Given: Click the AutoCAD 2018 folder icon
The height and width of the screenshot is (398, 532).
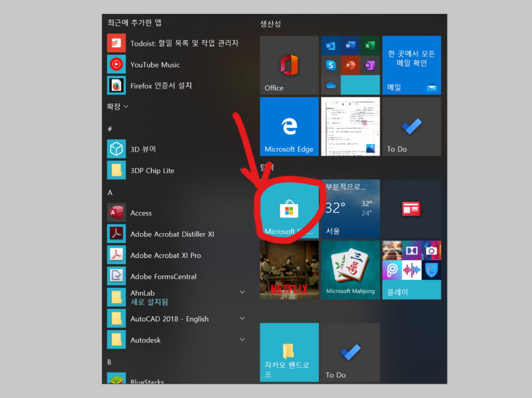Looking at the screenshot, I should [116, 319].
